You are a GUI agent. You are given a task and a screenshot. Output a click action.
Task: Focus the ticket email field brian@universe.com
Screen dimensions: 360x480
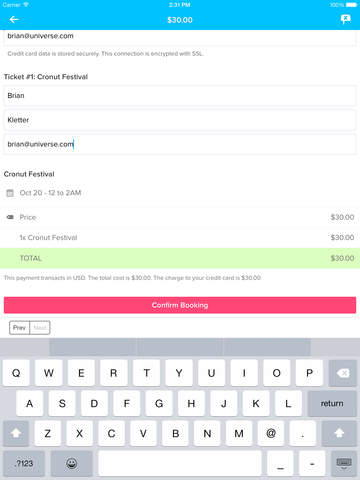click(x=180, y=144)
